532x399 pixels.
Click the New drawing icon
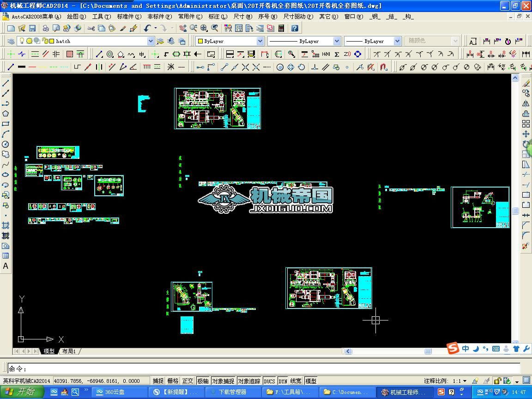click(11, 29)
